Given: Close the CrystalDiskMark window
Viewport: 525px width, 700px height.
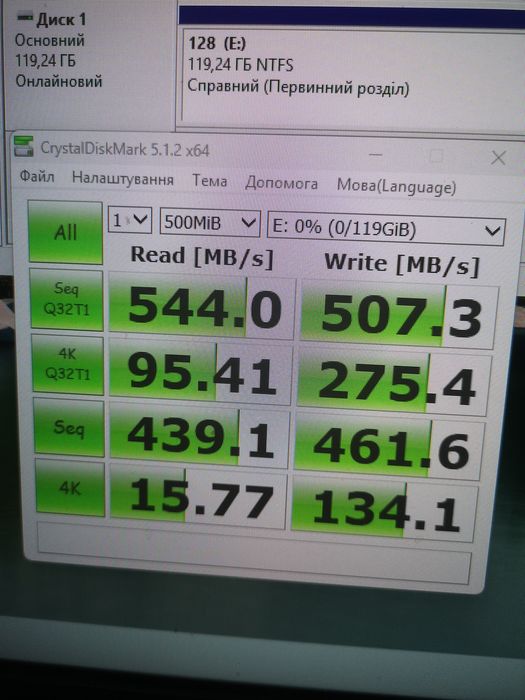Looking at the screenshot, I should (x=498, y=158).
